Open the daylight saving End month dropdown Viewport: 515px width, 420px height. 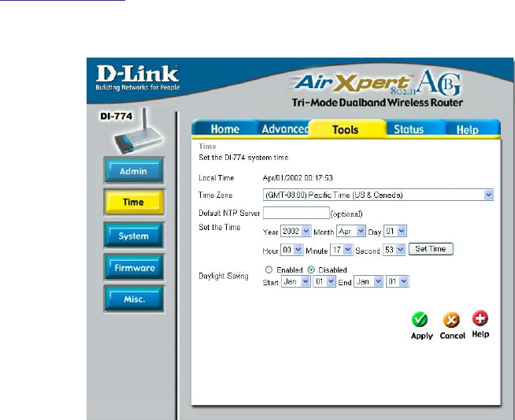point(369,281)
